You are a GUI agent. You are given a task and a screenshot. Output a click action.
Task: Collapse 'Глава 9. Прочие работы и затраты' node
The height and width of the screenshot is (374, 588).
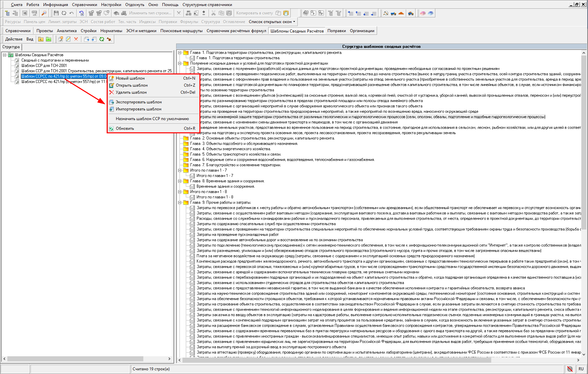coord(180,202)
